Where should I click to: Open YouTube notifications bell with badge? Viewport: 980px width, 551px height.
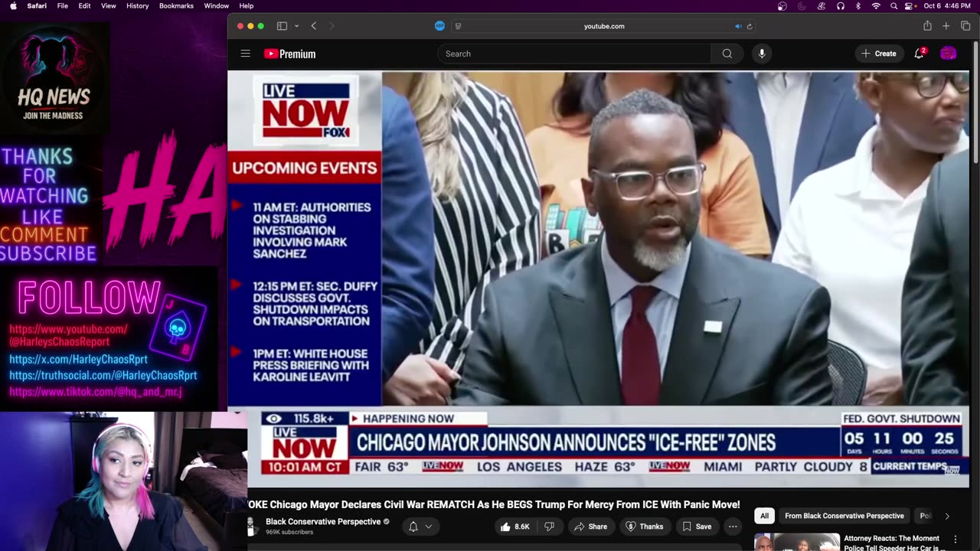click(920, 54)
